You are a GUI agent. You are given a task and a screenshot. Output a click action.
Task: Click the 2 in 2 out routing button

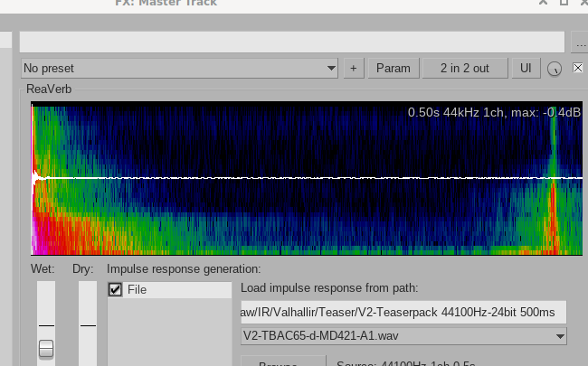point(465,68)
